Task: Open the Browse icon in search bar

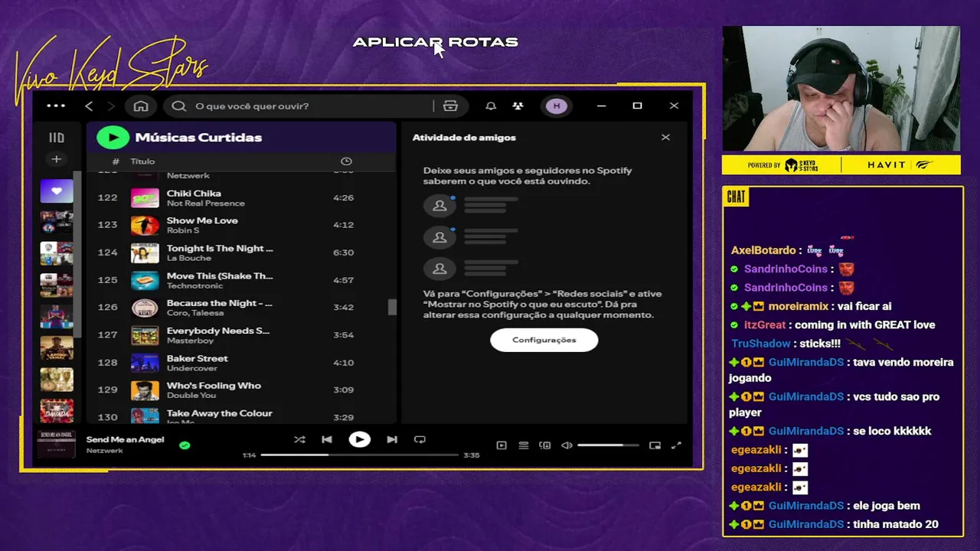Action: (x=450, y=106)
